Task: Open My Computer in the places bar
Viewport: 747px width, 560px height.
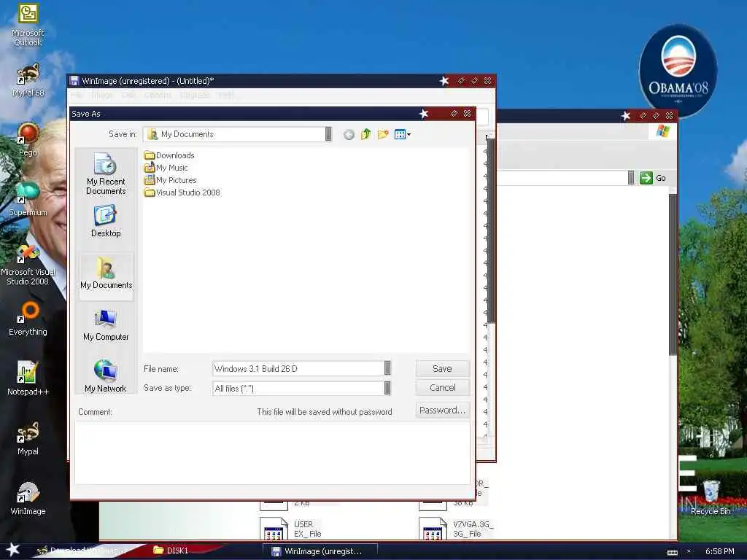Action: [106, 325]
